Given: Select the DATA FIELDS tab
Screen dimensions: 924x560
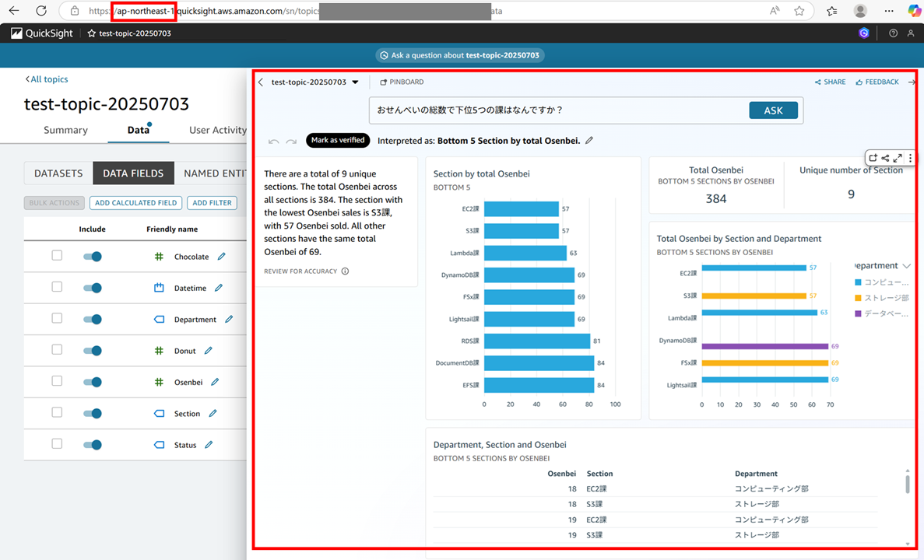Looking at the screenshot, I should pos(133,173).
